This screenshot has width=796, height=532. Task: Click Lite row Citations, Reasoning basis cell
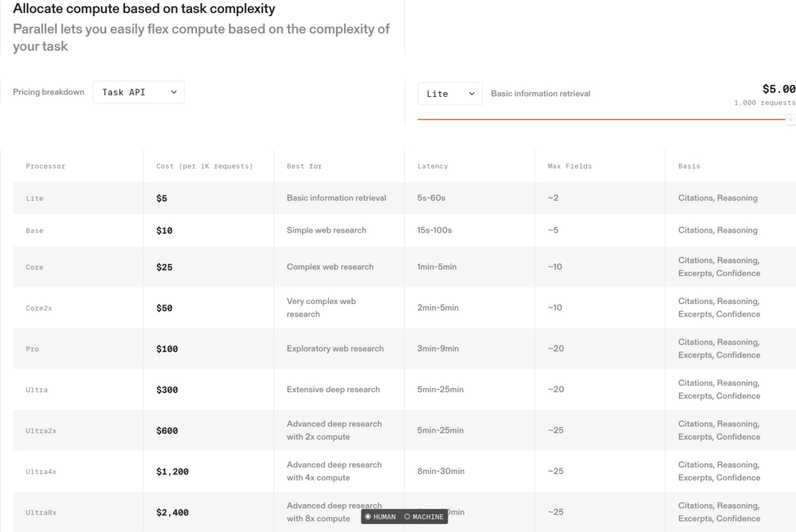pos(717,198)
